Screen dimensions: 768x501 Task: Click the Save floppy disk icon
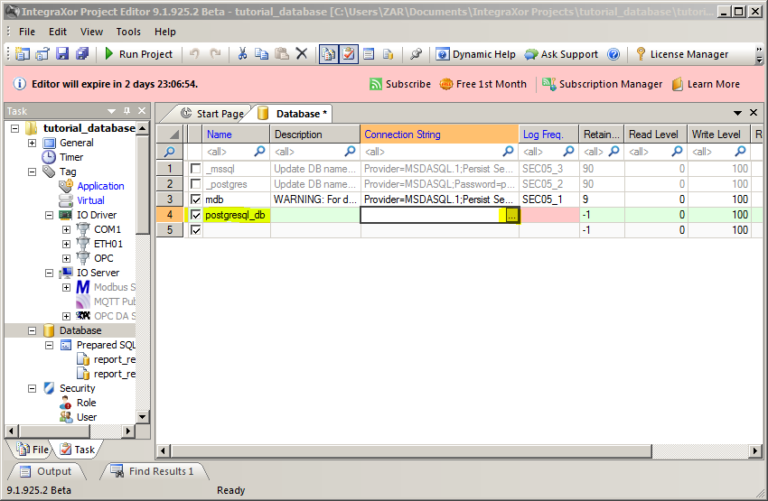pos(62,54)
